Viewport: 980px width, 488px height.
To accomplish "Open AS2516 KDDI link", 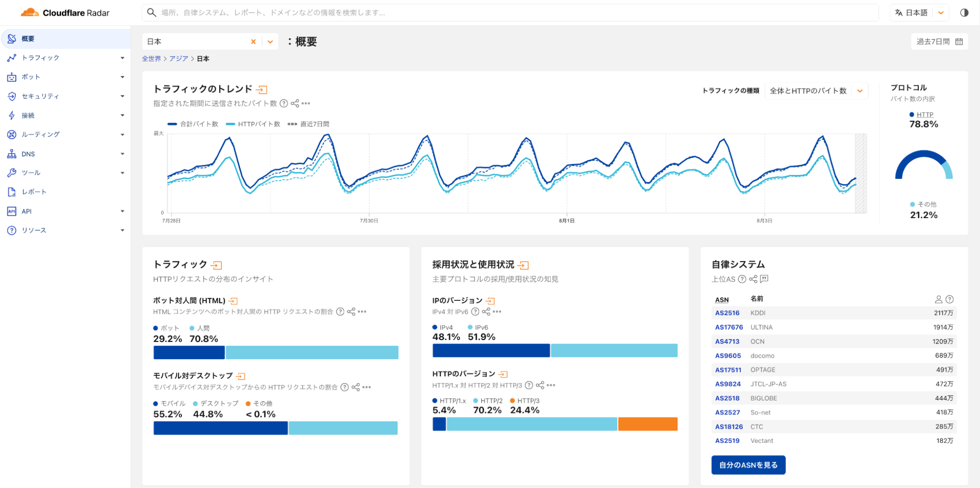I will point(727,313).
